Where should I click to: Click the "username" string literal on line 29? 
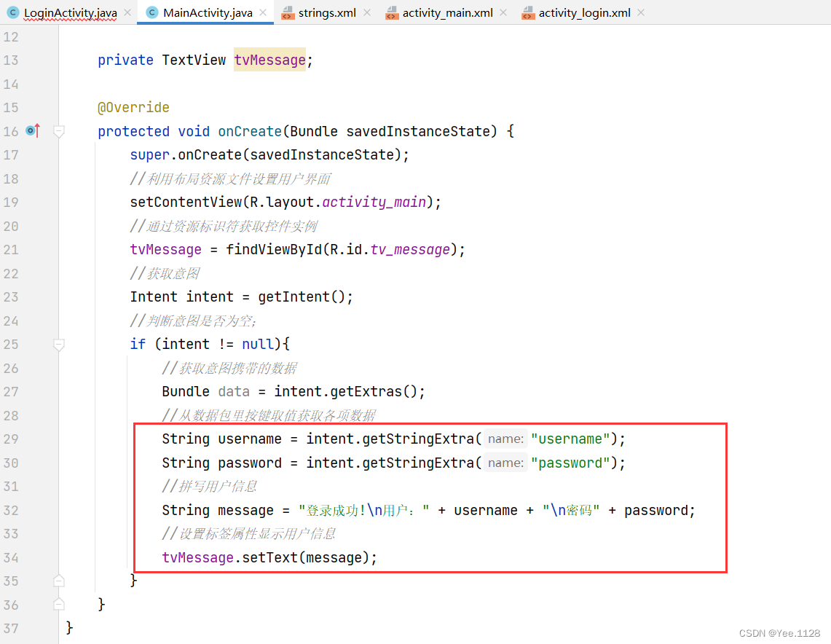(570, 439)
